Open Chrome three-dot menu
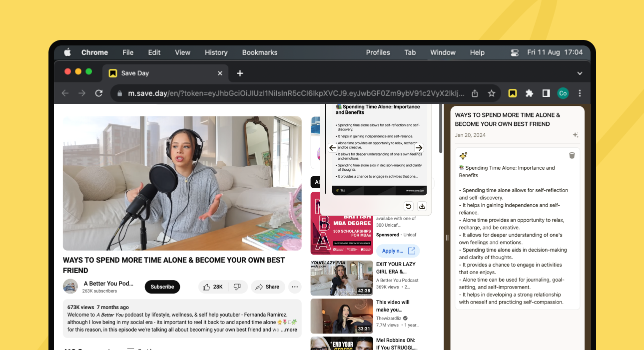The width and height of the screenshot is (644, 350). pyautogui.click(x=580, y=93)
